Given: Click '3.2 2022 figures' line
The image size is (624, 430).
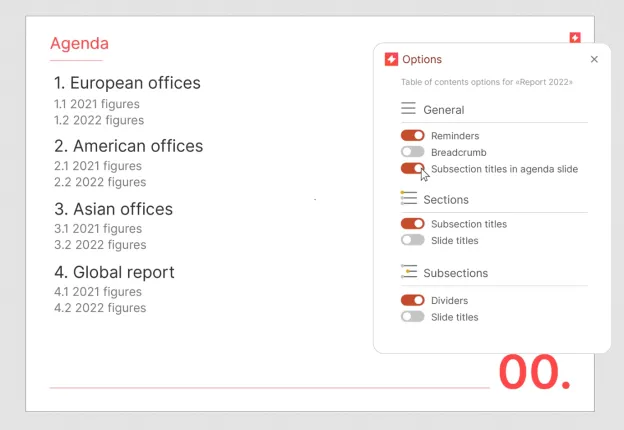Looking at the screenshot, I should point(100,245).
